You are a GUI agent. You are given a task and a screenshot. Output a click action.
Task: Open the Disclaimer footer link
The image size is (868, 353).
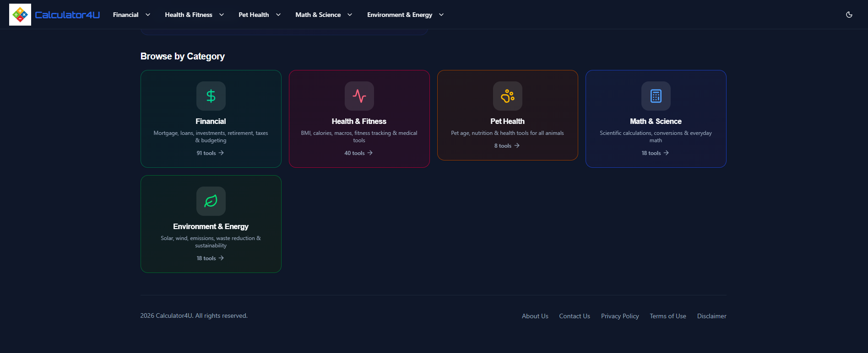click(712, 316)
